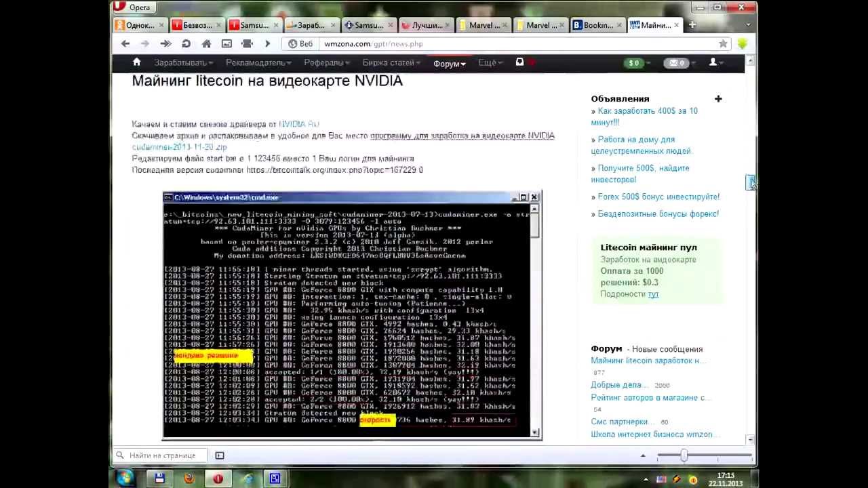The width and height of the screenshot is (868, 488).
Task: Expand the Рефералы menu
Action: click(327, 62)
